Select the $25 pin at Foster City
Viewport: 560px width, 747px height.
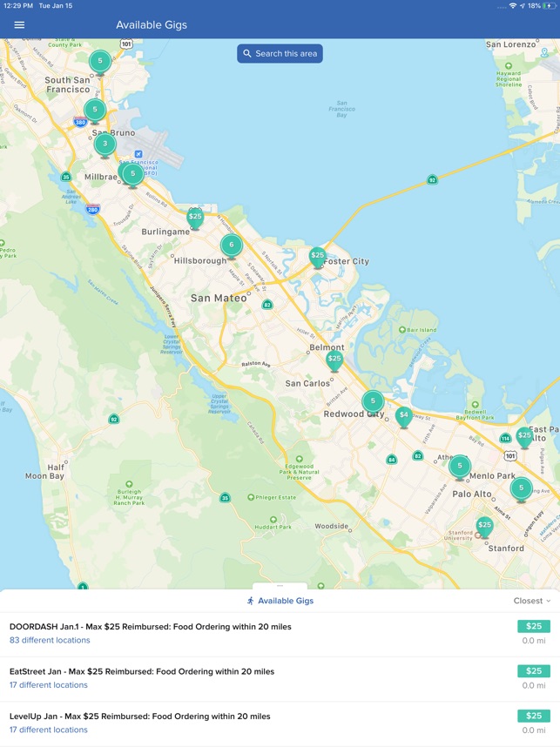[317, 257]
